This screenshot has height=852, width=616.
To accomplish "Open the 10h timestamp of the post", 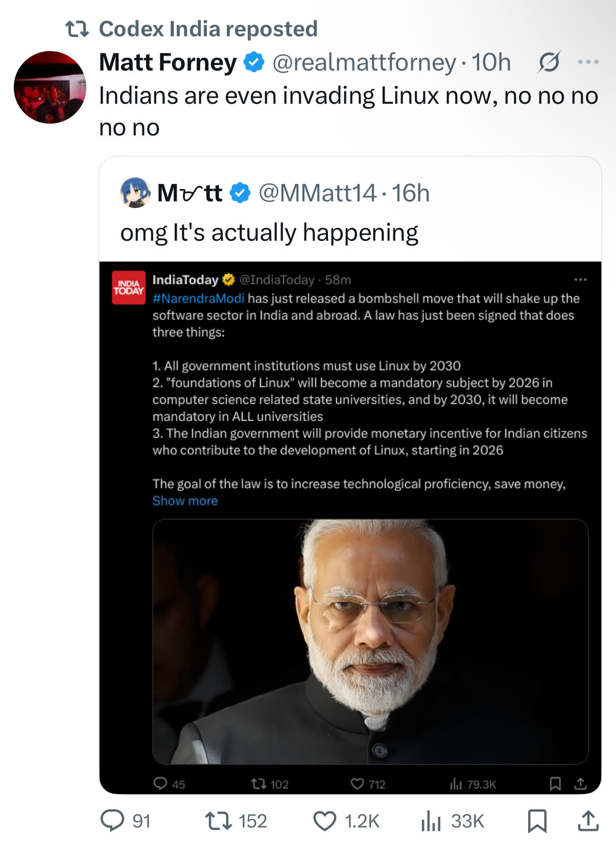I will click(x=491, y=62).
